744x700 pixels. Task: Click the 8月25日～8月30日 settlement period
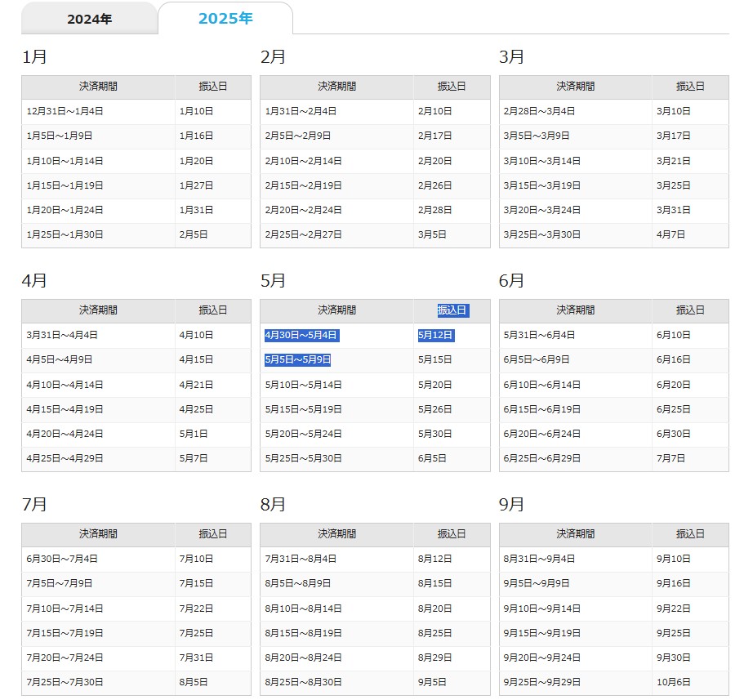tap(303, 682)
